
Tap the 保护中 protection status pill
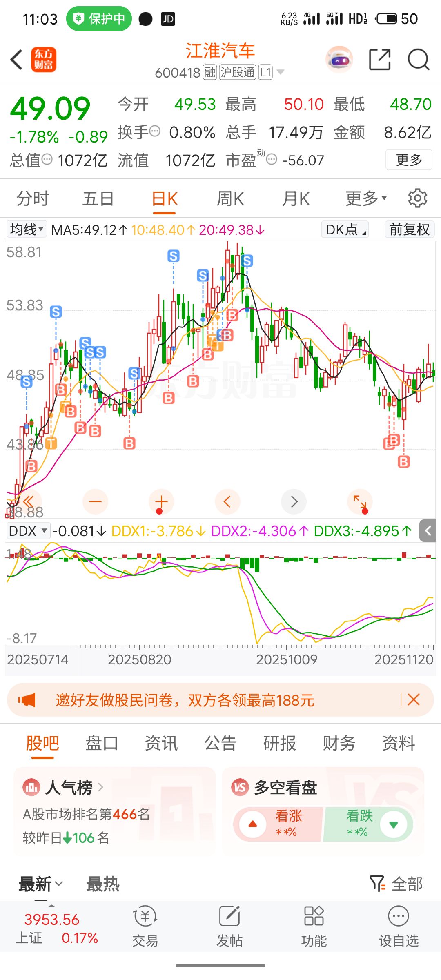[99, 18]
